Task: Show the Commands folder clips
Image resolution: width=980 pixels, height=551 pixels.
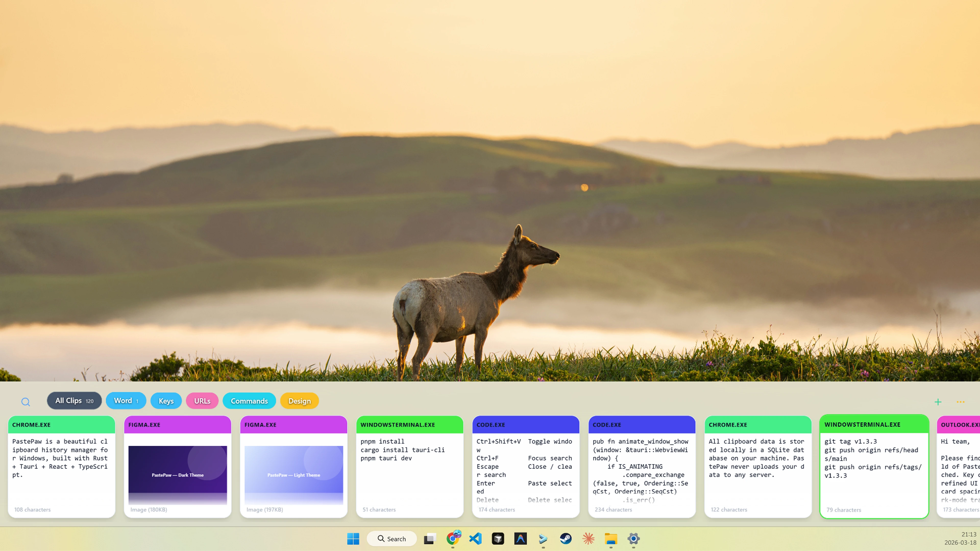Action: point(249,401)
